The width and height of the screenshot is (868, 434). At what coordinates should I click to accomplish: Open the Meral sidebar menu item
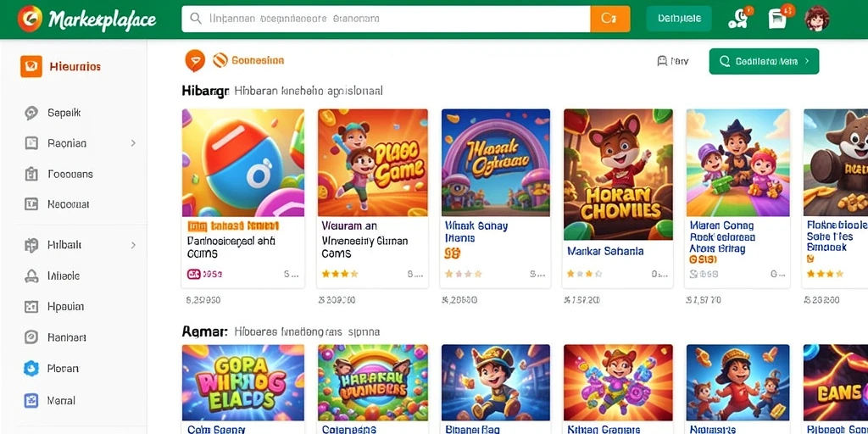50,400
